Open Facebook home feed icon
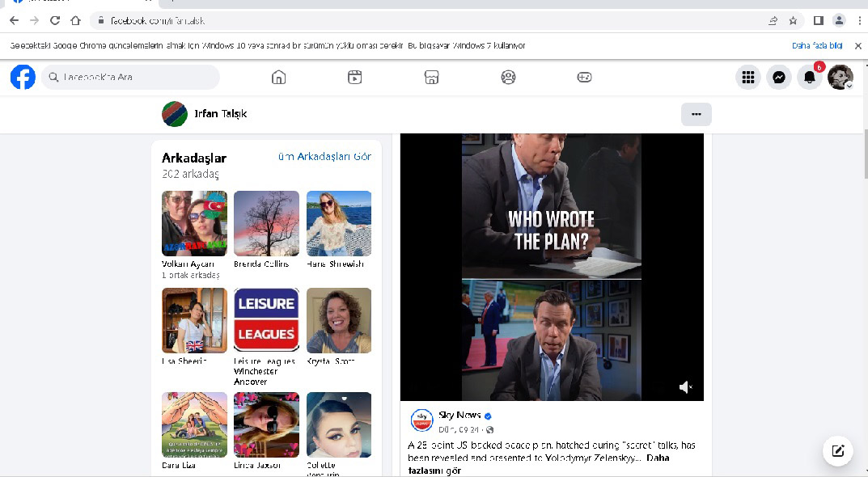This screenshot has width=868, height=477. tap(278, 78)
